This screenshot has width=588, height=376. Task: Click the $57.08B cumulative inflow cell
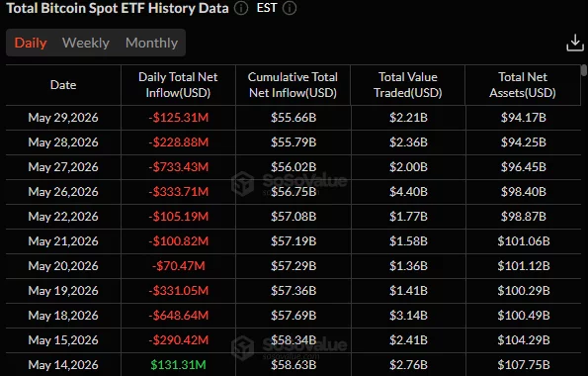pos(294,217)
